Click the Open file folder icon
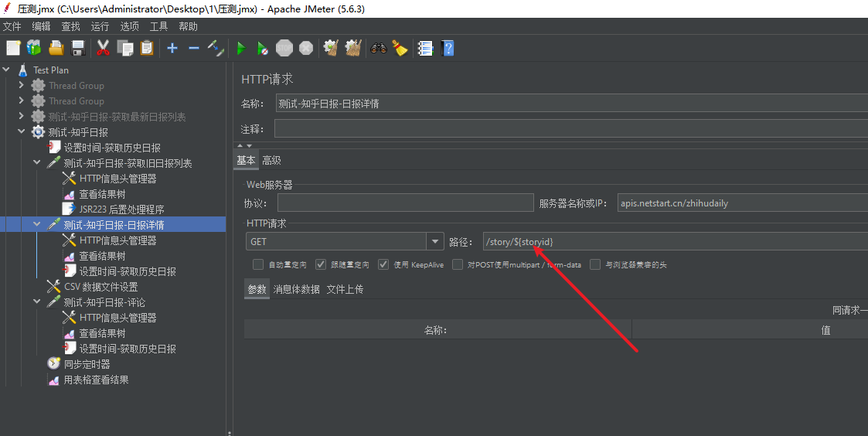Viewport: 868px width, 436px height. tap(56, 48)
